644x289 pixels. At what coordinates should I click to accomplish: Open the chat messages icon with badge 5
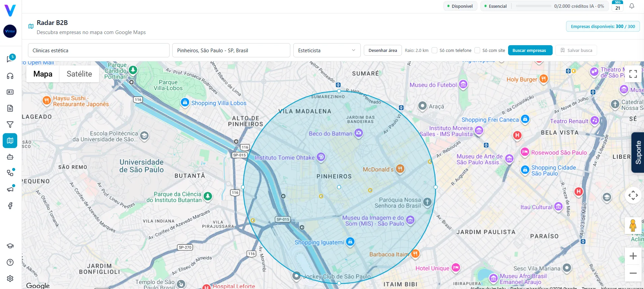10,59
